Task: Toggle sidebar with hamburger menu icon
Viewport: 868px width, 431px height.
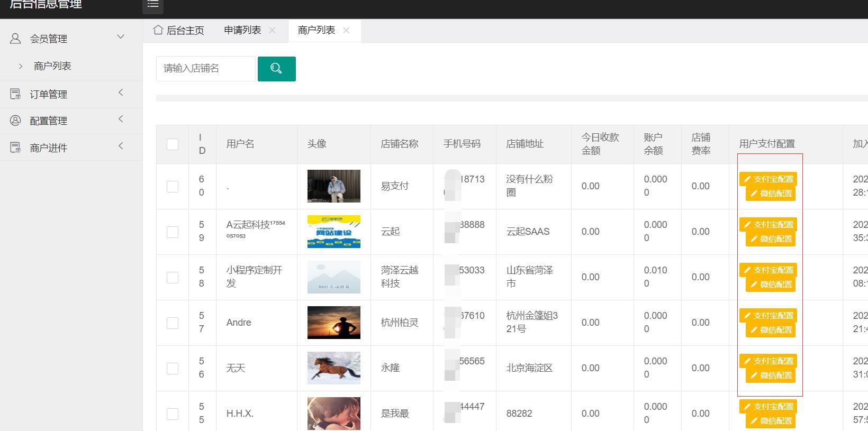Action: (153, 5)
